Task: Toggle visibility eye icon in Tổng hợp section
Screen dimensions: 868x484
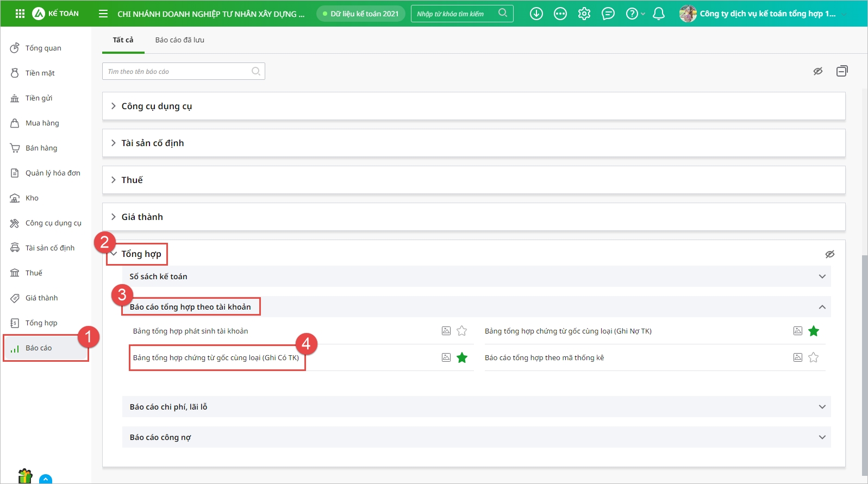Action: (829, 254)
